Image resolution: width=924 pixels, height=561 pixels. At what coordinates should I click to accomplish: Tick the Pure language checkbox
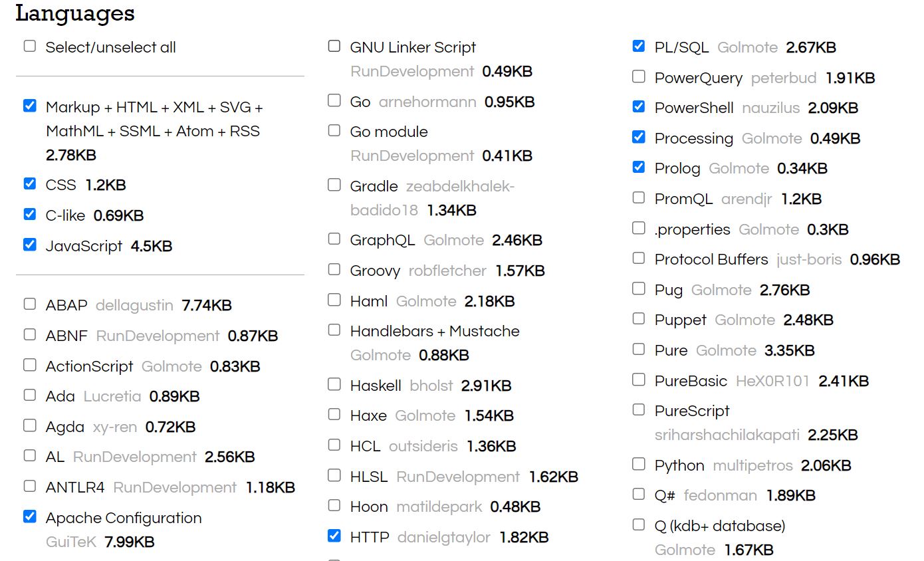pos(639,350)
